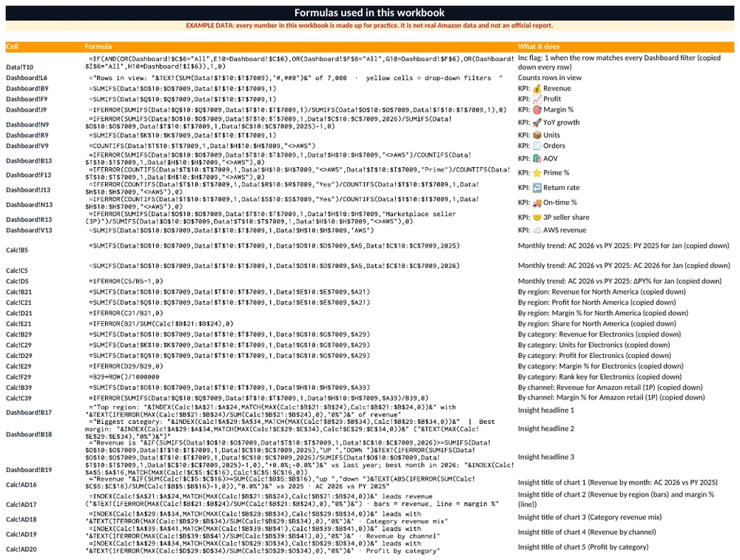Select the return arrow icon beside Return rate

(x=536, y=188)
